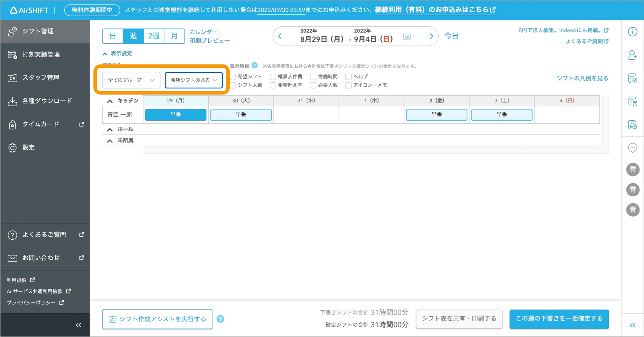Open the 全てのグループ dropdown
The height and width of the screenshot is (337, 644).
pyautogui.click(x=130, y=80)
